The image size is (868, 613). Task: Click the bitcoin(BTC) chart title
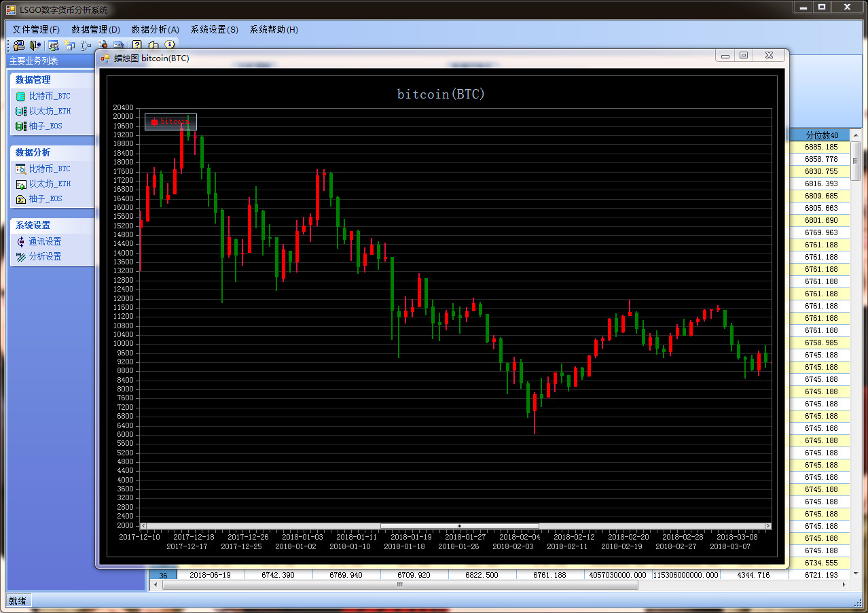[x=441, y=94]
